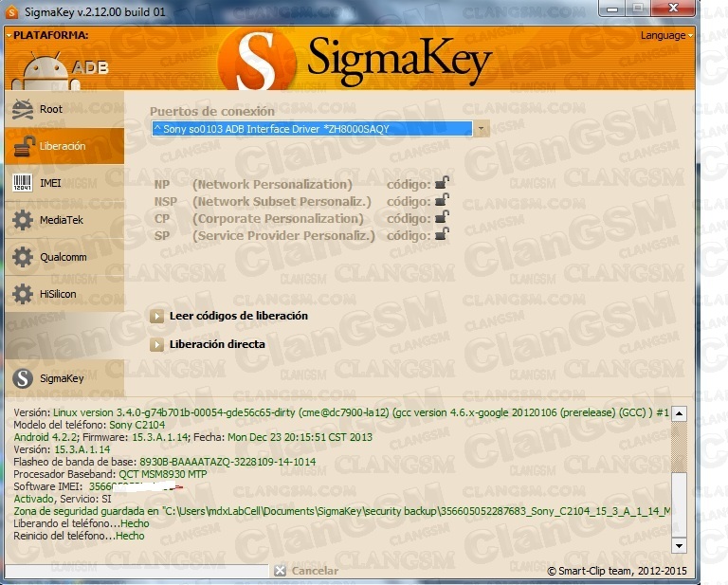
Task: Open the MediaTek gear icon
Action: [23, 220]
